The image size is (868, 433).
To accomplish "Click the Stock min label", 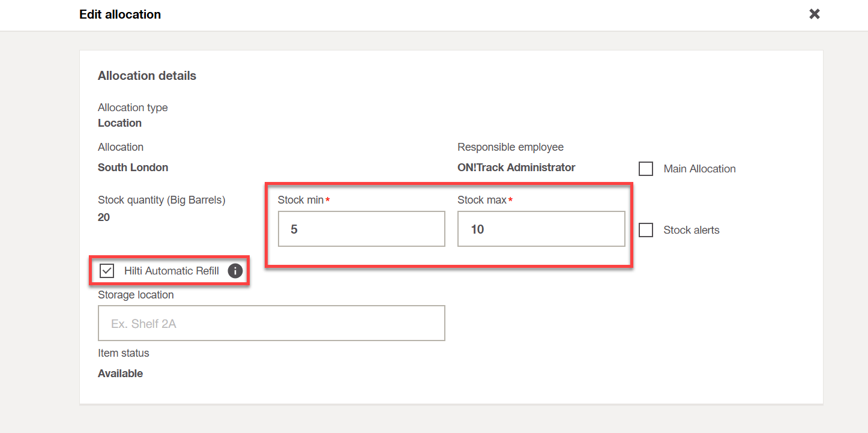I will tap(301, 200).
